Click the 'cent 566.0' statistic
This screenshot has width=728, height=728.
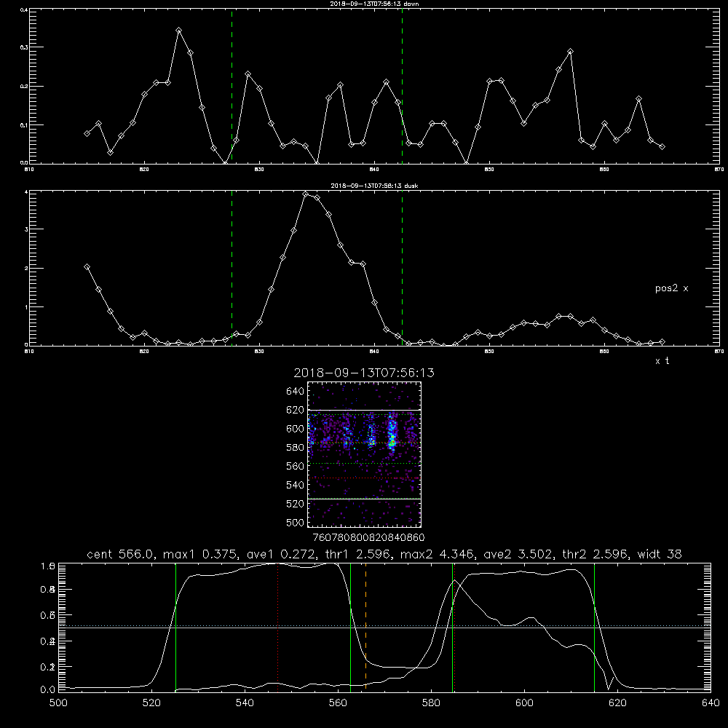click(x=120, y=554)
